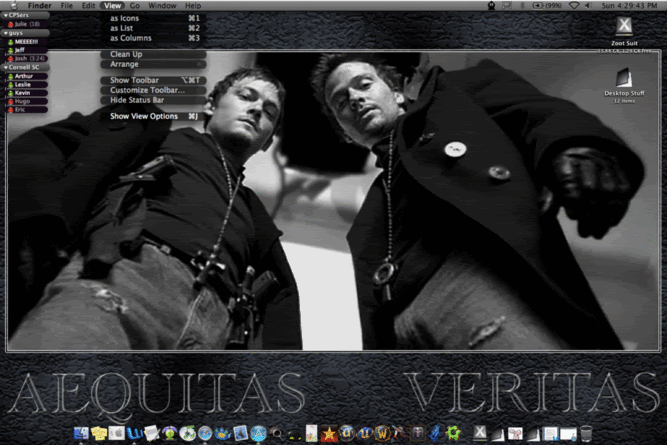The image size is (667, 445).
Task: Click Show View Options entry
Action: [144, 116]
